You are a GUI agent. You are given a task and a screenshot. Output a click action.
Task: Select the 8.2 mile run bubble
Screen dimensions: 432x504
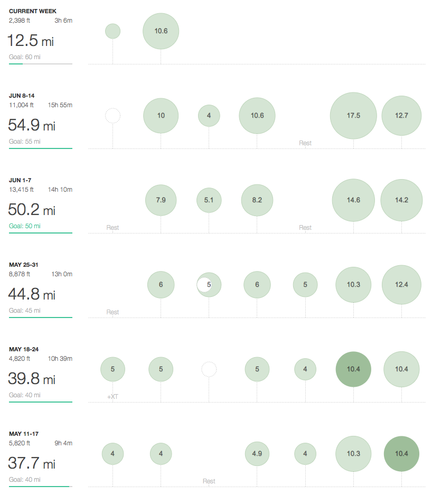point(257,200)
